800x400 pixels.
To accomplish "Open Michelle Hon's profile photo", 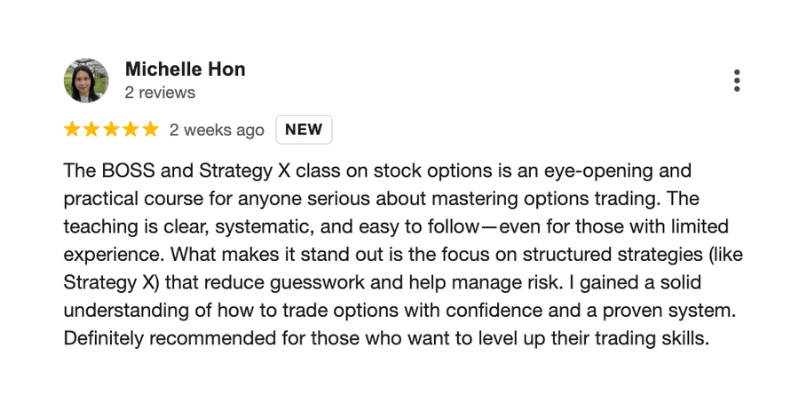I will coord(86,80).
